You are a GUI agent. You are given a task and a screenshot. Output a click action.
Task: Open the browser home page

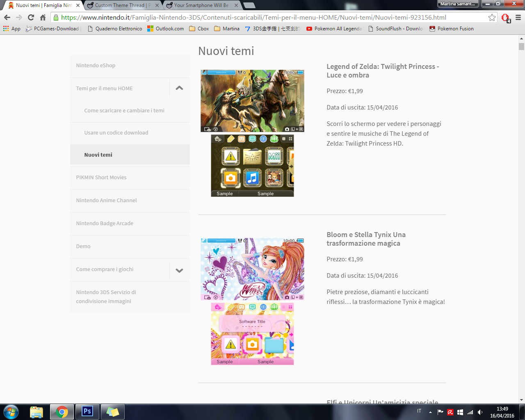[x=43, y=17]
